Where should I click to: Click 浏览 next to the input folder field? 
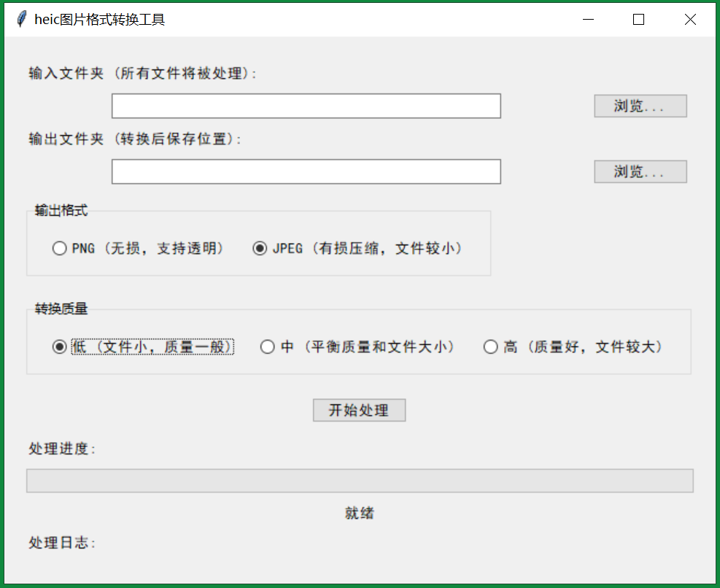point(640,105)
